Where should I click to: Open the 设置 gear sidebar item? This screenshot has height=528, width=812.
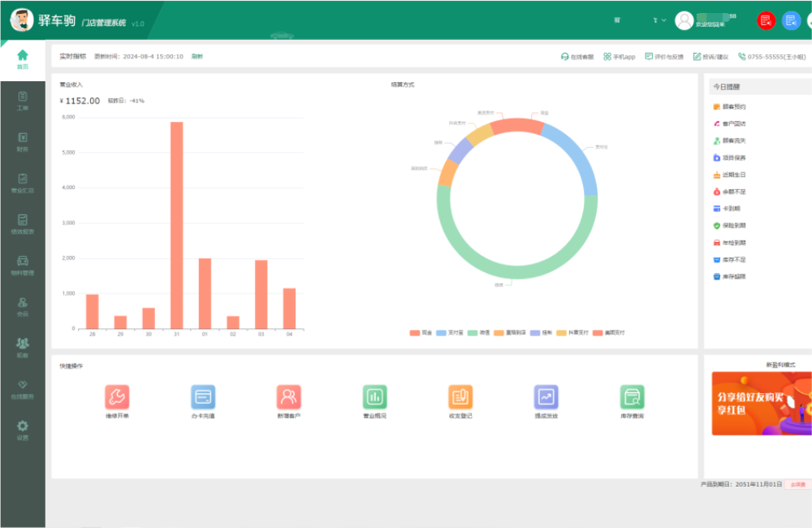22,430
